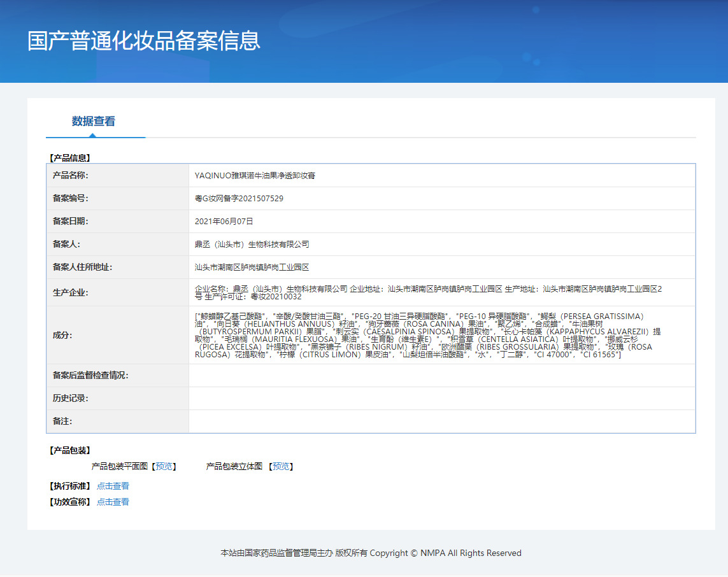The image size is (728, 577).
Task: Click the 产品包装立体图 label
Action: (x=234, y=466)
